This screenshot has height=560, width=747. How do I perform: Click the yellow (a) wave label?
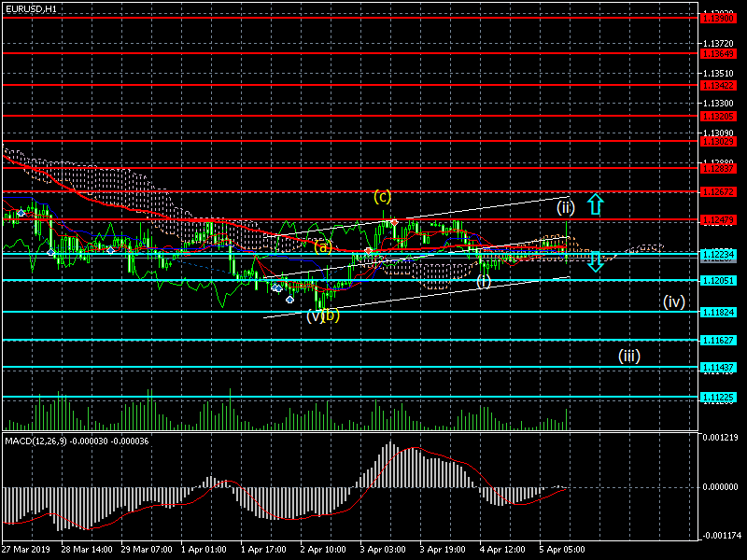pyautogui.click(x=322, y=247)
